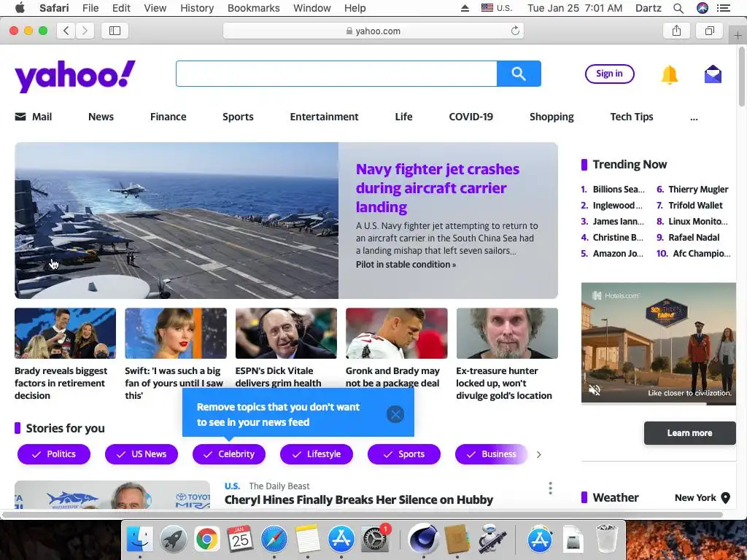Deselect the Politics topic
The image size is (747, 560).
click(x=54, y=454)
